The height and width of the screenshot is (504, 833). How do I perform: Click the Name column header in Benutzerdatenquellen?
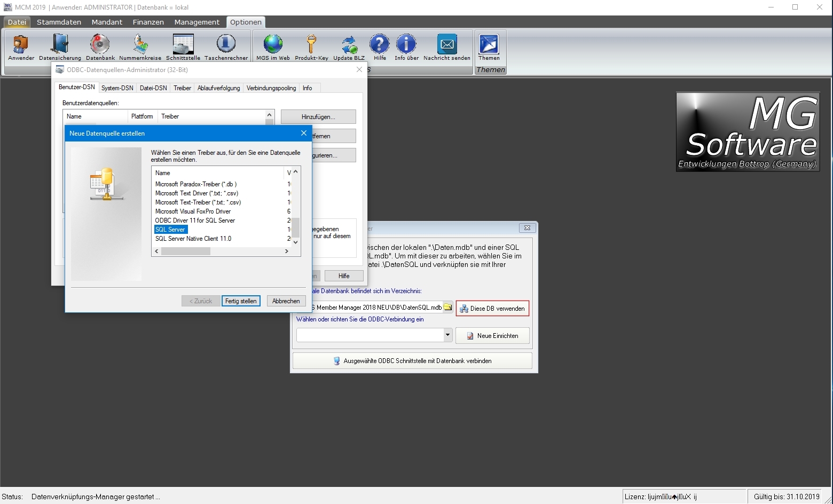pyautogui.click(x=96, y=116)
